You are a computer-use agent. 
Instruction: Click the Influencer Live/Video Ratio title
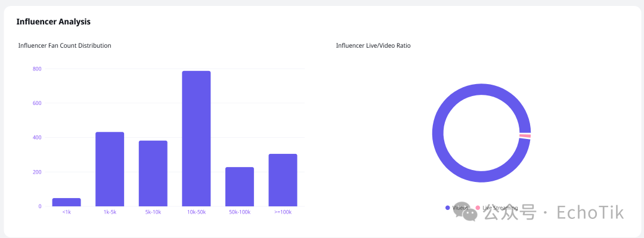[373, 45]
